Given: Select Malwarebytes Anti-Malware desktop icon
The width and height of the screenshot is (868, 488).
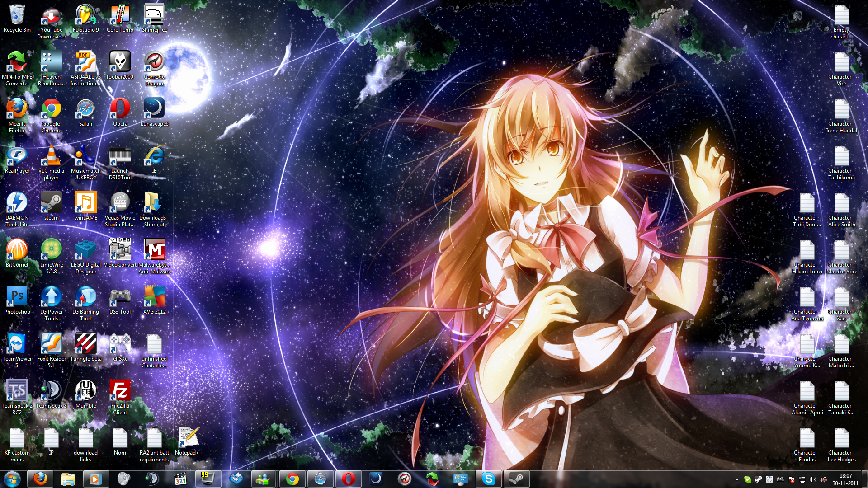Looking at the screenshot, I should pyautogui.click(x=155, y=256).
